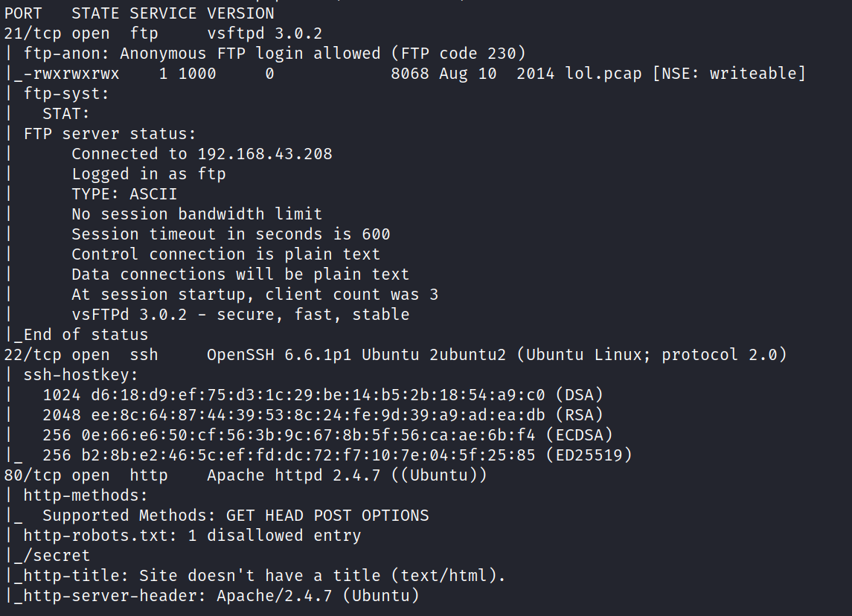Click the "Session timeout in seconds is 600" line
This screenshot has width=852, height=616.
231,234
